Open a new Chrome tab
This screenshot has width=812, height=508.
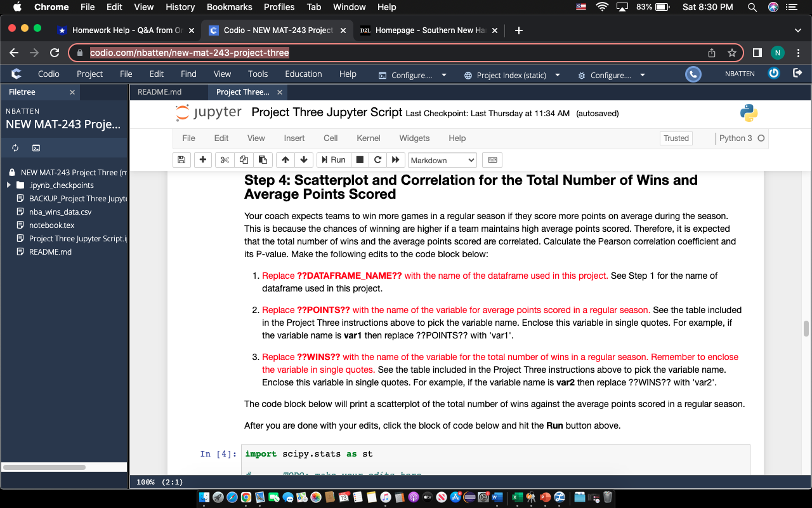coord(519,30)
